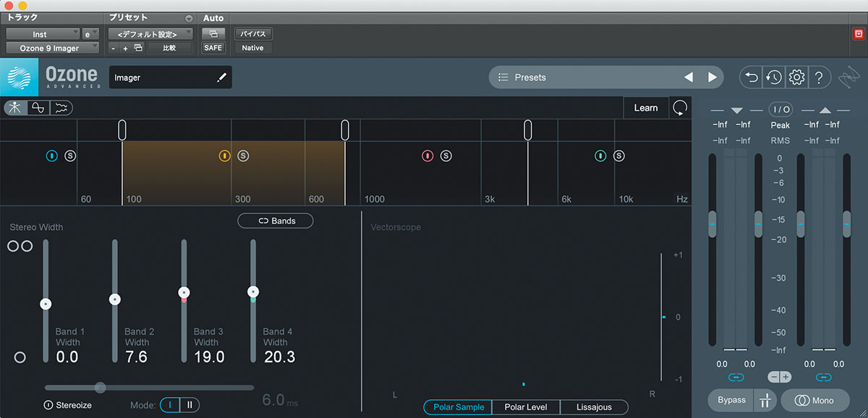The image size is (868, 418).
Task: Click the iZotope squiggle logo icon
Action: [848, 77]
